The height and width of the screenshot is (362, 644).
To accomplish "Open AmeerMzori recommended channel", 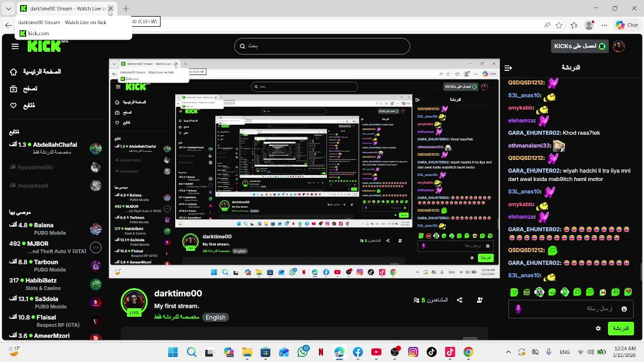I will click(55, 336).
